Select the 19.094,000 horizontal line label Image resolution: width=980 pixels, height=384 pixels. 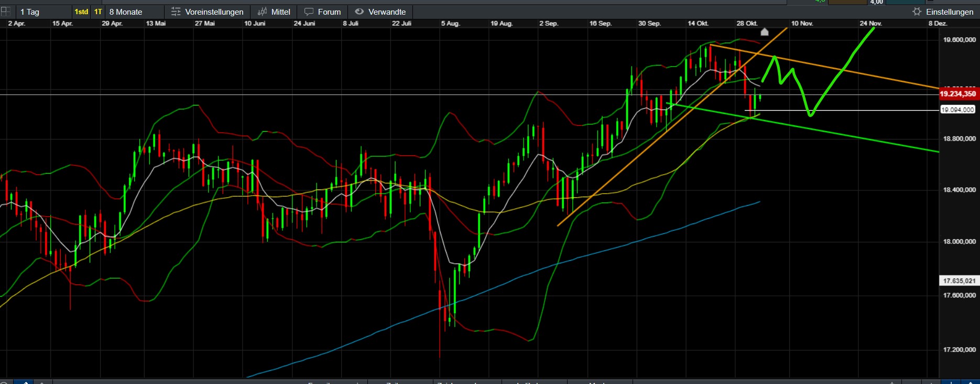click(x=957, y=110)
